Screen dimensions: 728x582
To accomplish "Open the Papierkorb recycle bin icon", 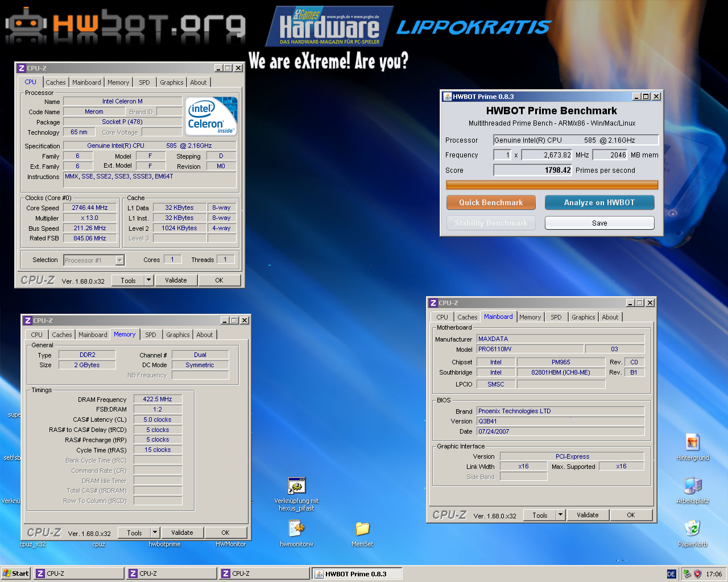I will (692, 528).
